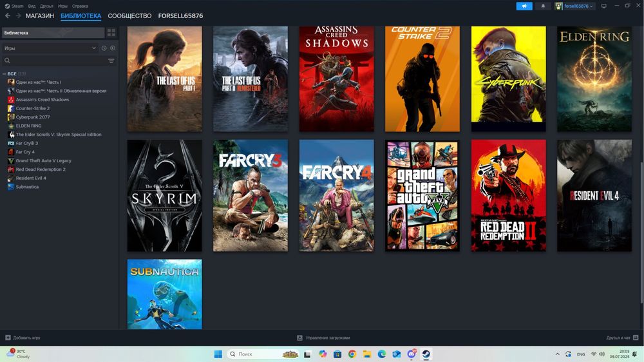Click the Red Dead Redemption 2 list icon
This screenshot has width=644, height=362.
click(x=11, y=169)
